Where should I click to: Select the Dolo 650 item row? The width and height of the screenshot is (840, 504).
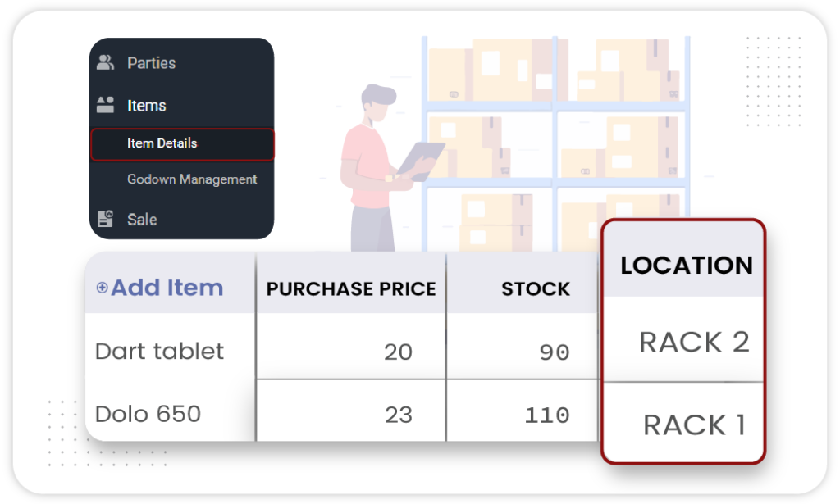(148, 414)
